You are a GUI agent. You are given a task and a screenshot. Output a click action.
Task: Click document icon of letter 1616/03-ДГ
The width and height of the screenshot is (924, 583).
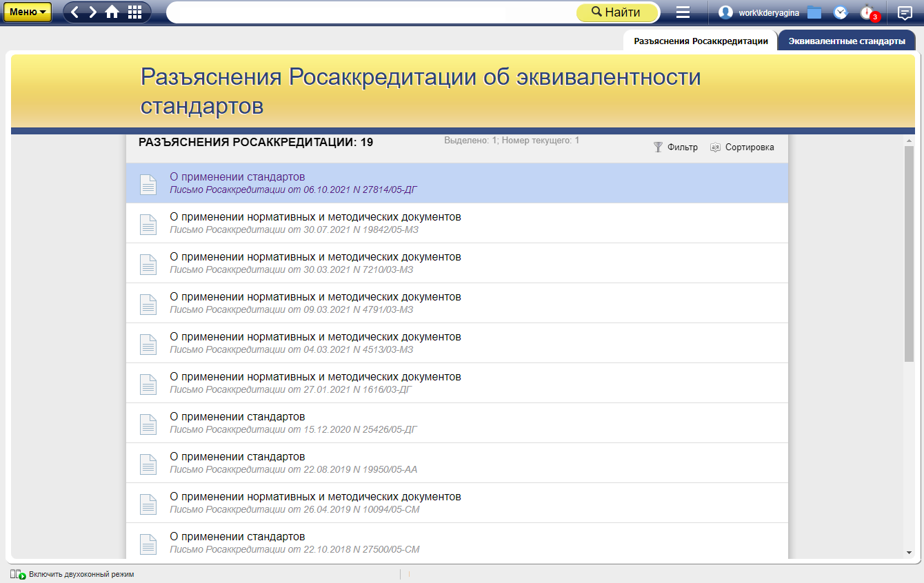(x=148, y=385)
